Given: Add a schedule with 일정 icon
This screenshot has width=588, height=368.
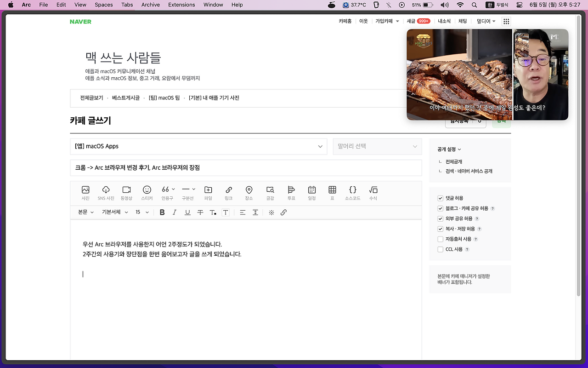Looking at the screenshot, I should (x=312, y=193).
